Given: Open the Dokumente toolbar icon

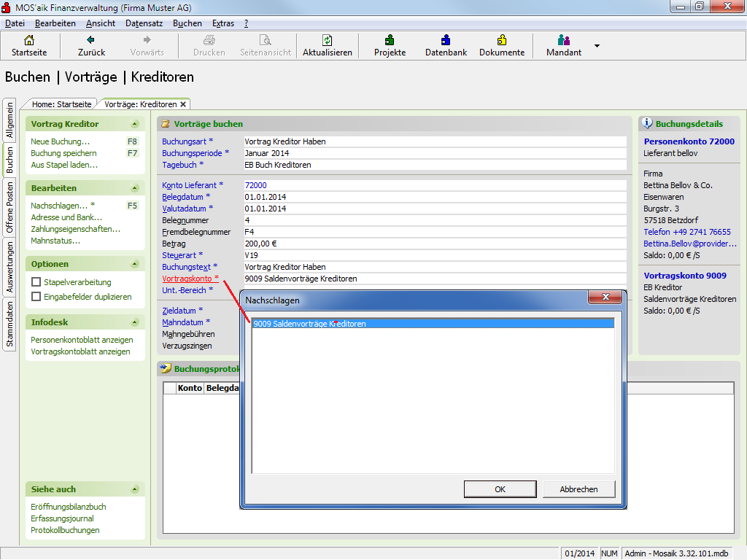Looking at the screenshot, I should tap(502, 40).
